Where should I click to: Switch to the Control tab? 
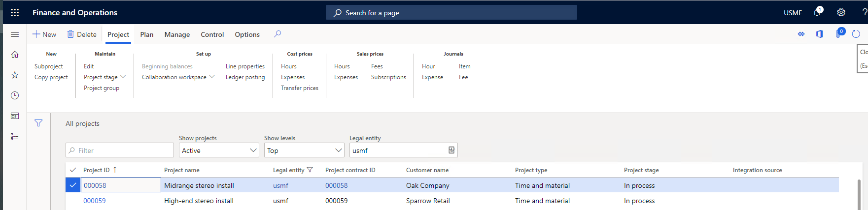pos(212,34)
